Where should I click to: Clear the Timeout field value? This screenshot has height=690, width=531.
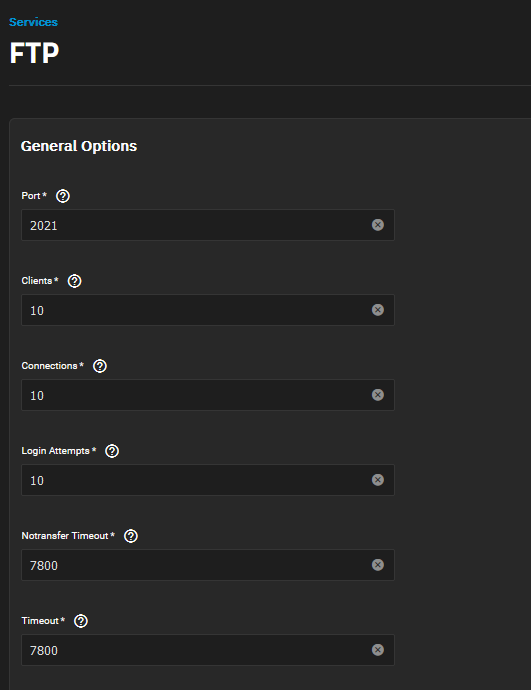click(x=377, y=650)
